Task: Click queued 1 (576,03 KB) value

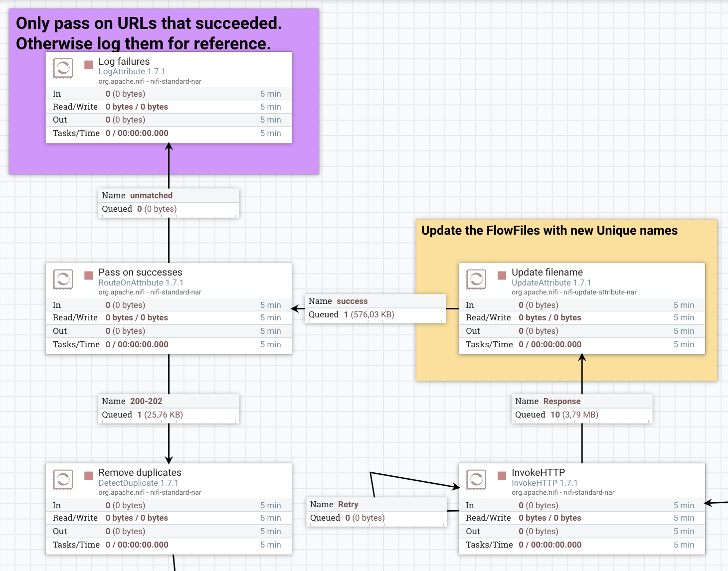Action: click(369, 314)
